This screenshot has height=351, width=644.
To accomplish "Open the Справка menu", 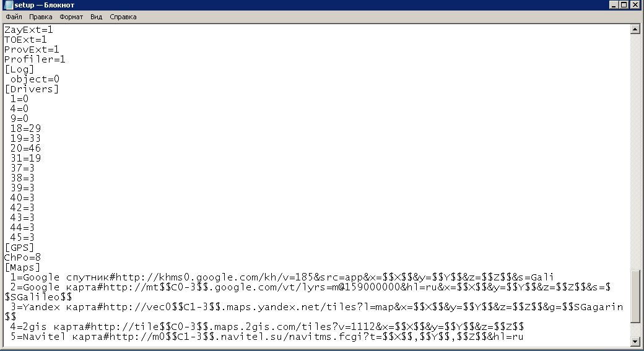I will click(x=123, y=17).
